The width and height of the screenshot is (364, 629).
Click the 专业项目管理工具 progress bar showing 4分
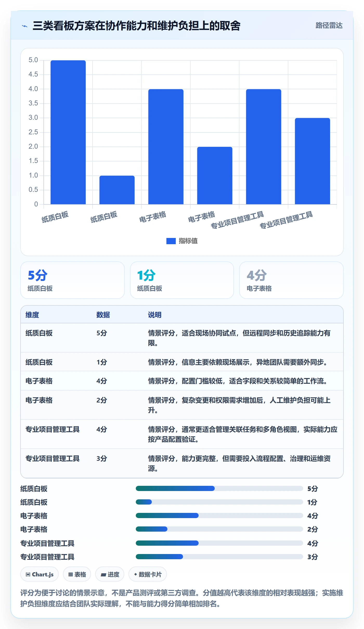click(x=219, y=543)
